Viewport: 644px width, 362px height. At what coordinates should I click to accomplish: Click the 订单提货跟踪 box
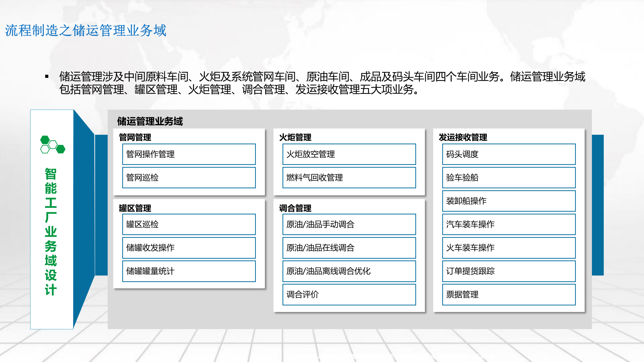coord(509,271)
